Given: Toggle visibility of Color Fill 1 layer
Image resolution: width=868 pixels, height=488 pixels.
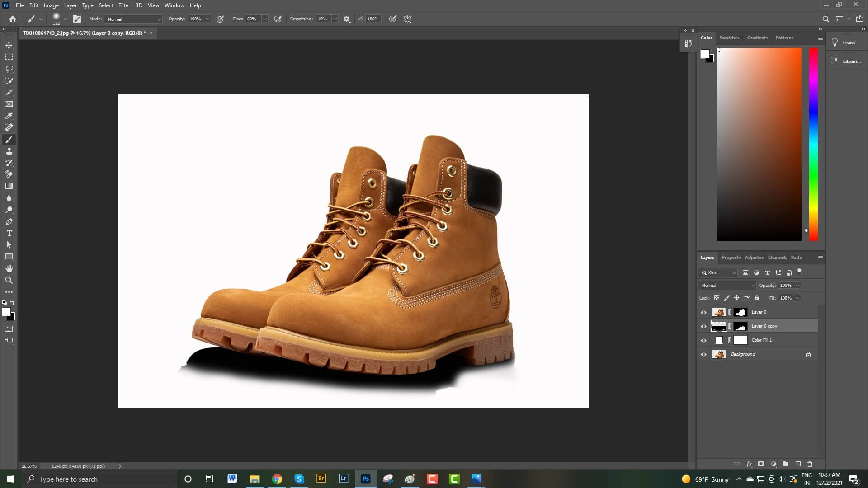Looking at the screenshot, I should point(703,340).
